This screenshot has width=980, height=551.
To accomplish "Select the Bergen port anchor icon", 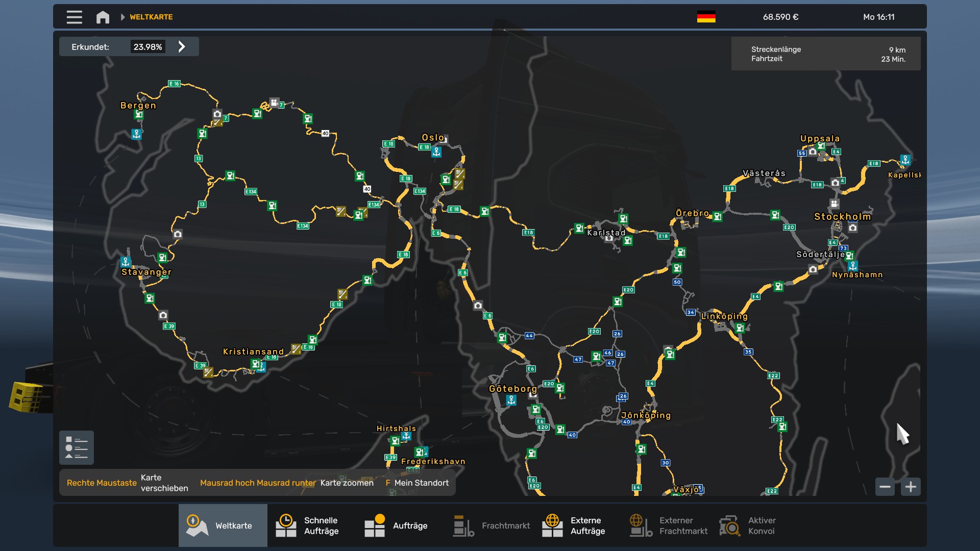I will tap(136, 134).
